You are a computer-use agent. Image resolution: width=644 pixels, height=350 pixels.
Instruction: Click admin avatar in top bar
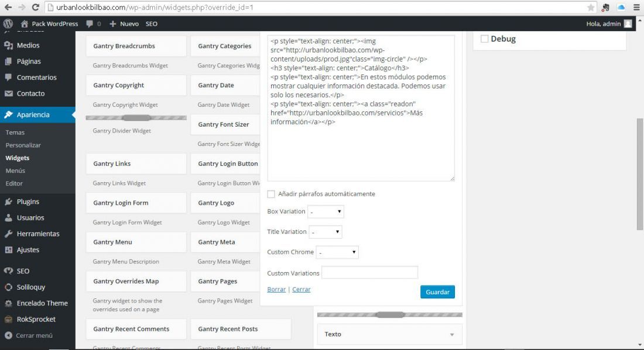628,24
